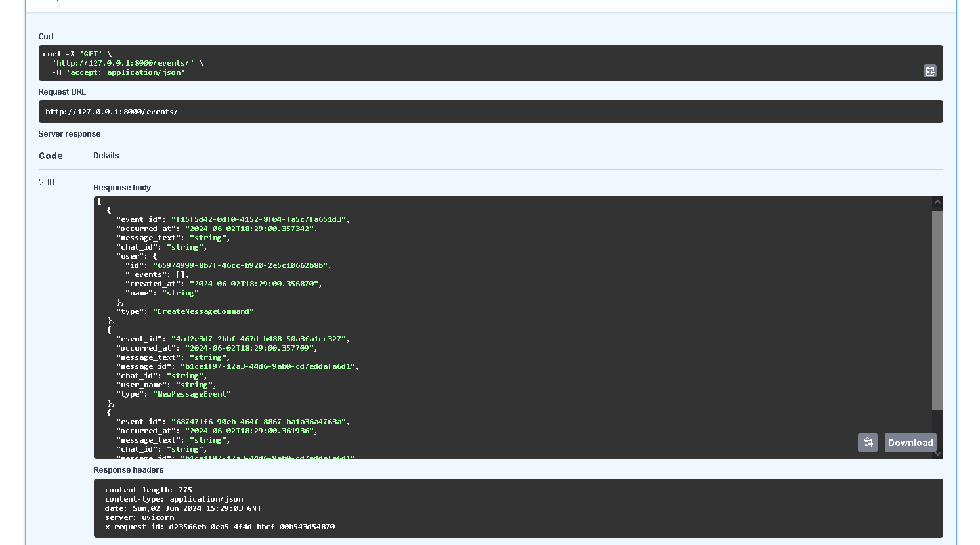This screenshot has width=980, height=545.
Task: Click the Request URL label
Action: coord(62,92)
